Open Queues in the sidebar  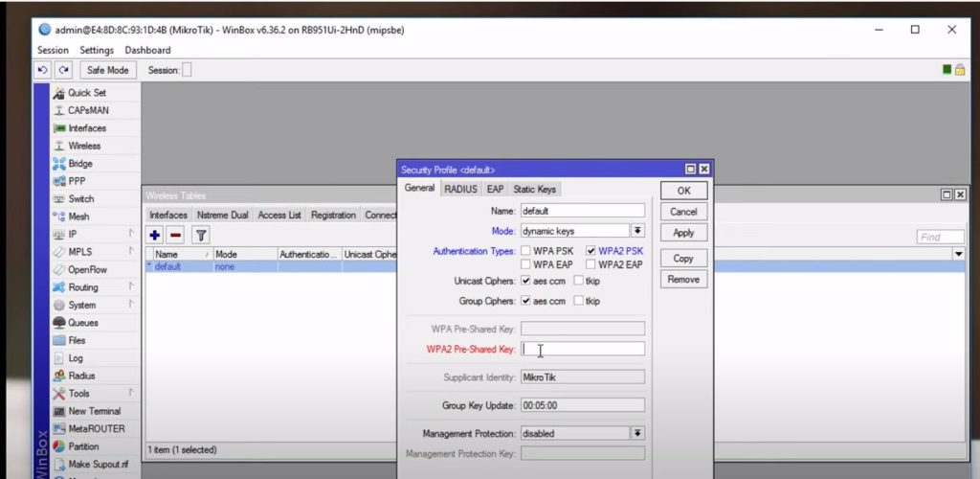(x=83, y=323)
